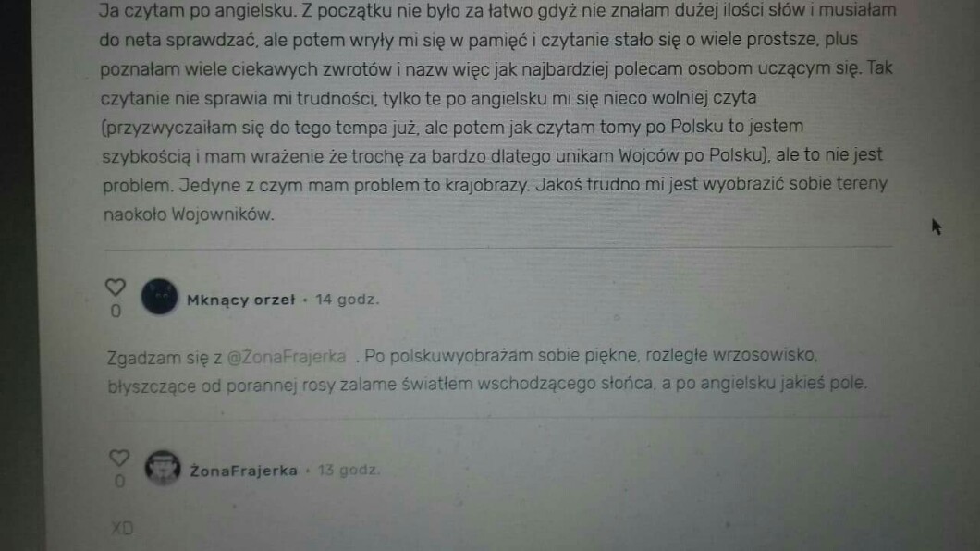Image resolution: width=980 pixels, height=551 pixels.
Task: Click the XD comment text
Action: 122,529
